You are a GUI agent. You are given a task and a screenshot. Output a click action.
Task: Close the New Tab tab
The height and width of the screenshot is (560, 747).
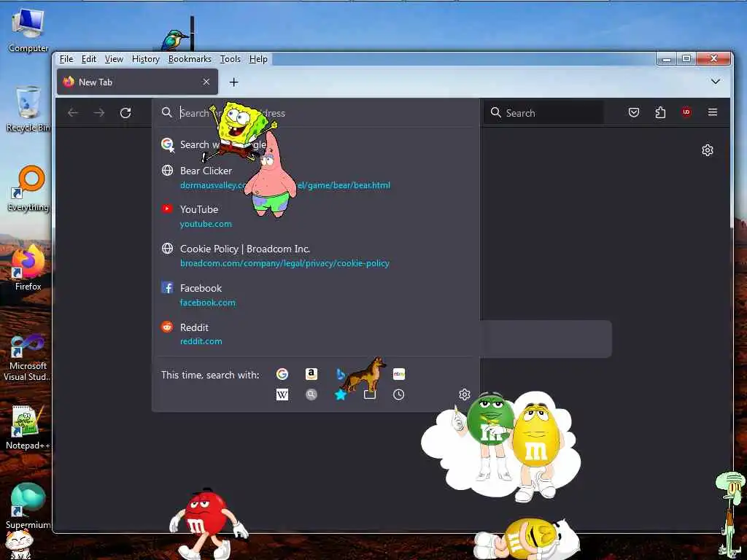(206, 82)
